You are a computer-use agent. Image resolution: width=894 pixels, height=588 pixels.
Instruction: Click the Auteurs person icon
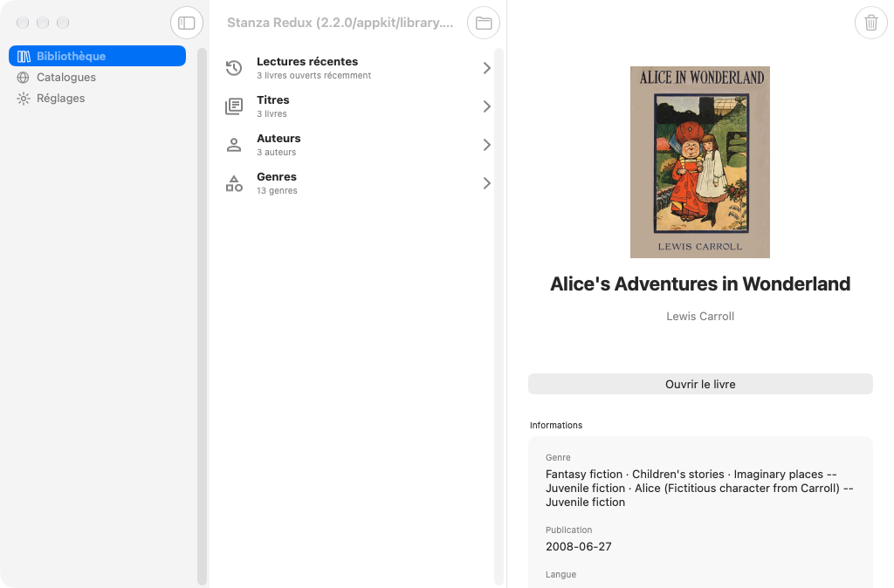click(x=234, y=145)
